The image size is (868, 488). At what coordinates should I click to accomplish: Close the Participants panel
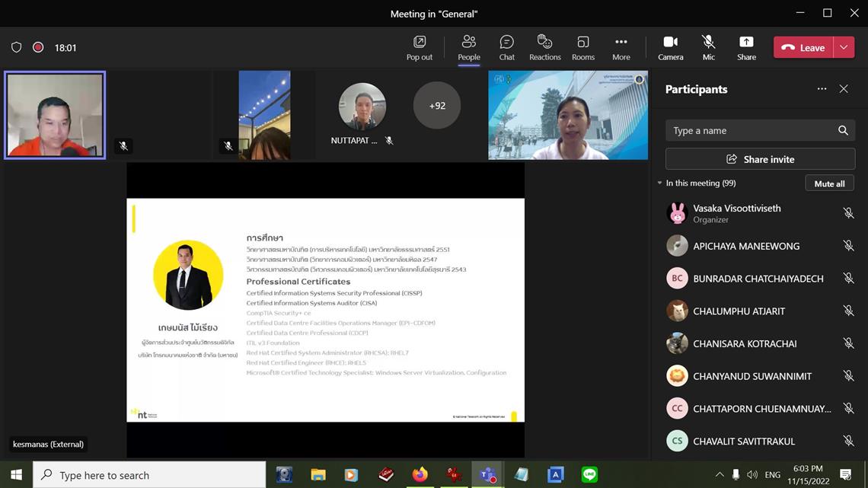(844, 89)
